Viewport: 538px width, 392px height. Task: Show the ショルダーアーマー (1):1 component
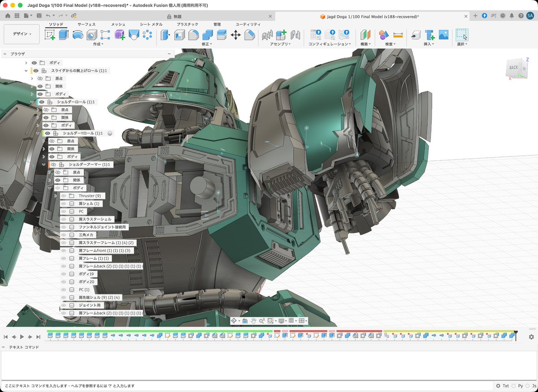[x=54, y=165]
